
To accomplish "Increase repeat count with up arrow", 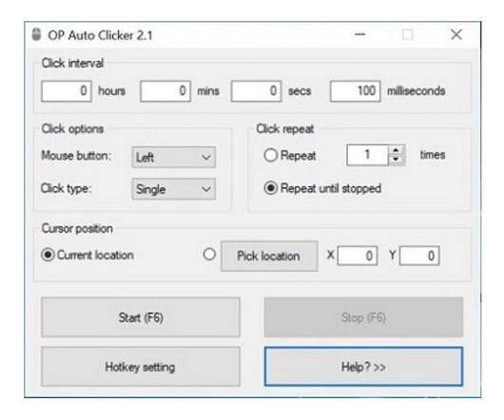I will pyautogui.click(x=396, y=150).
